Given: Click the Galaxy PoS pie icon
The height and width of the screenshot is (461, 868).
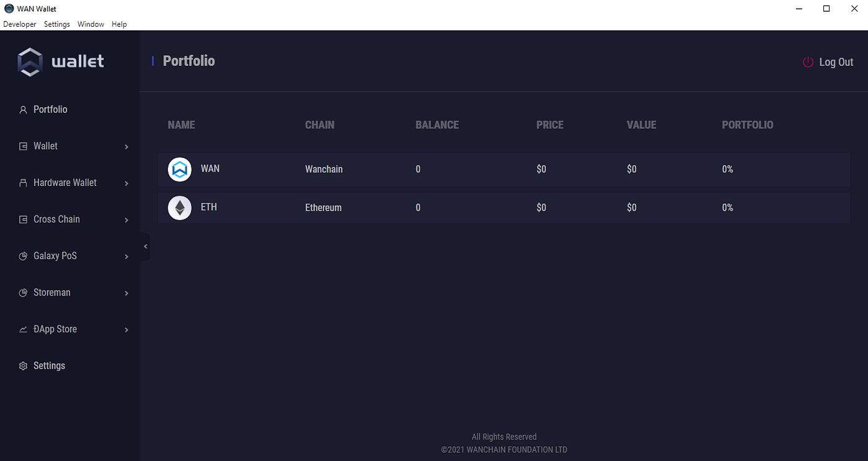Looking at the screenshot, I should pos(23,256).
